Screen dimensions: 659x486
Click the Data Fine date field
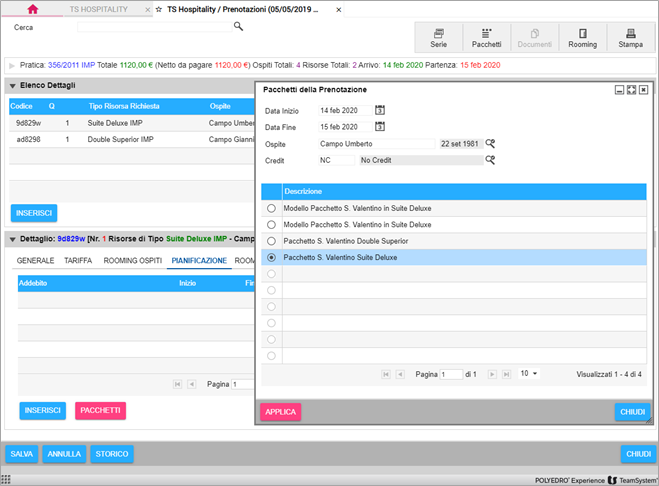pos(345,127)
